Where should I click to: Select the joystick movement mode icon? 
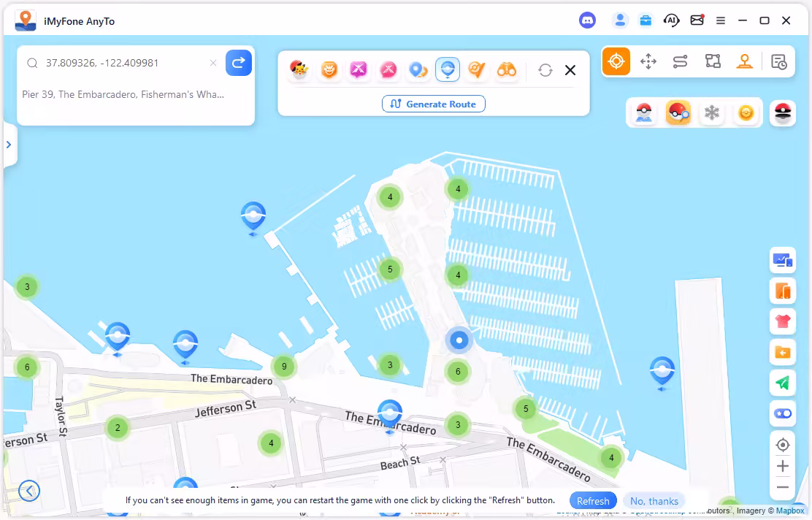coord(744,61)
